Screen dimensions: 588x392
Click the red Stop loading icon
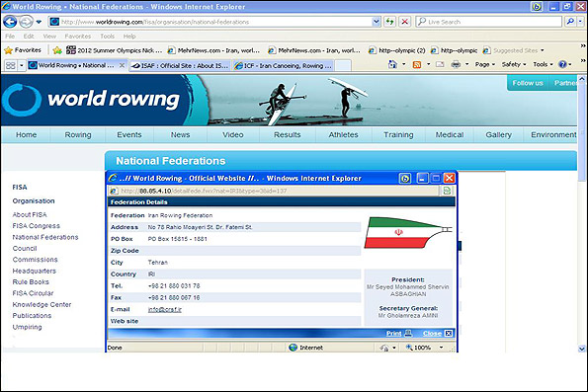click(x=405, y=22)
